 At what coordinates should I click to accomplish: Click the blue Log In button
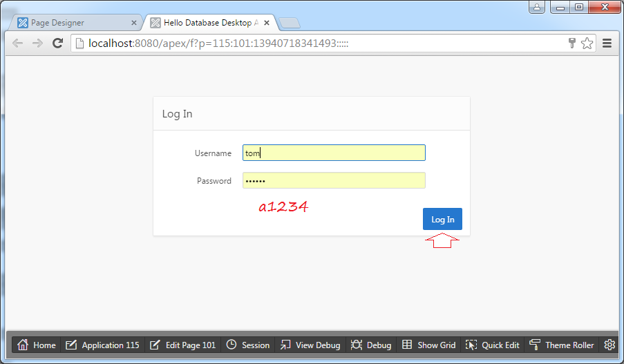coord(442,219)
